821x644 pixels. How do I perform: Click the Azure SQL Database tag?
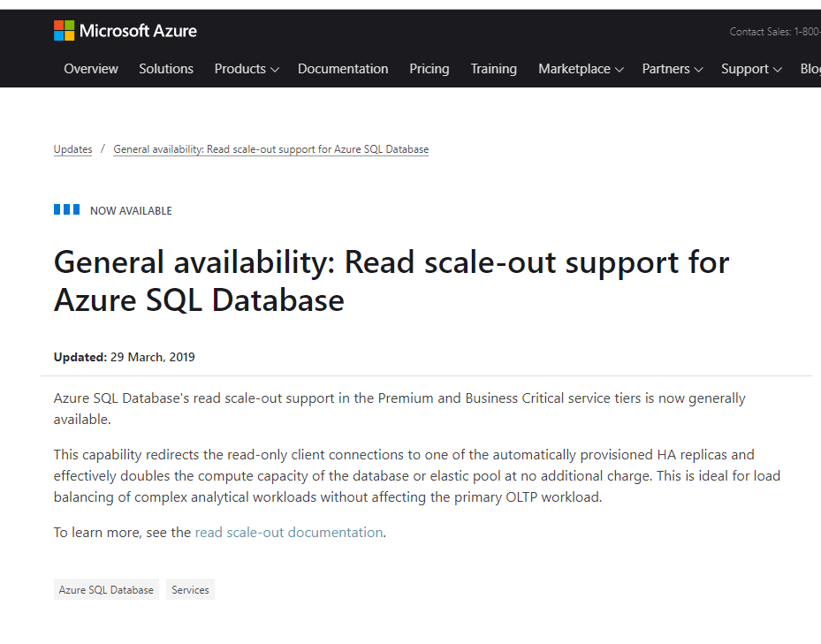[106, 589]
